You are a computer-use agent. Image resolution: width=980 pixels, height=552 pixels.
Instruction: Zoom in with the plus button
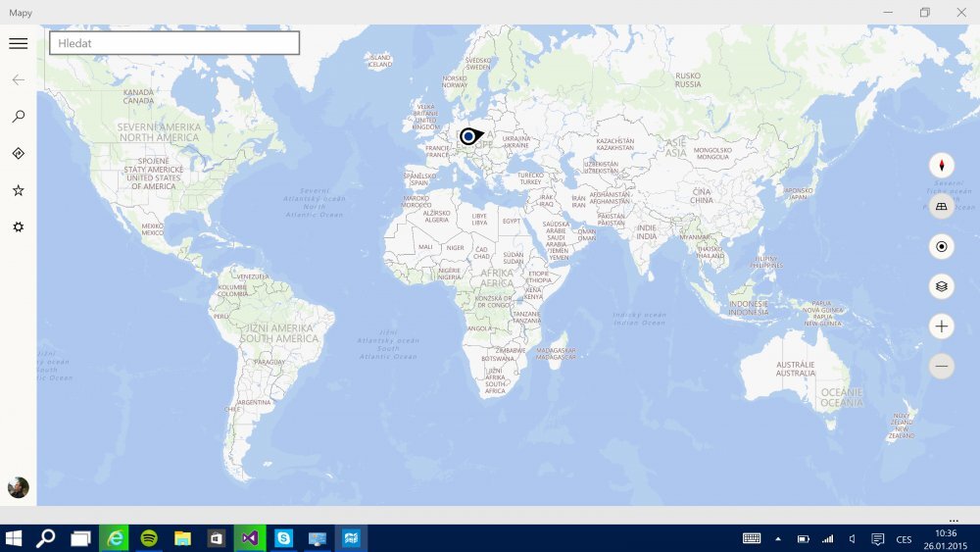(941, 326)
